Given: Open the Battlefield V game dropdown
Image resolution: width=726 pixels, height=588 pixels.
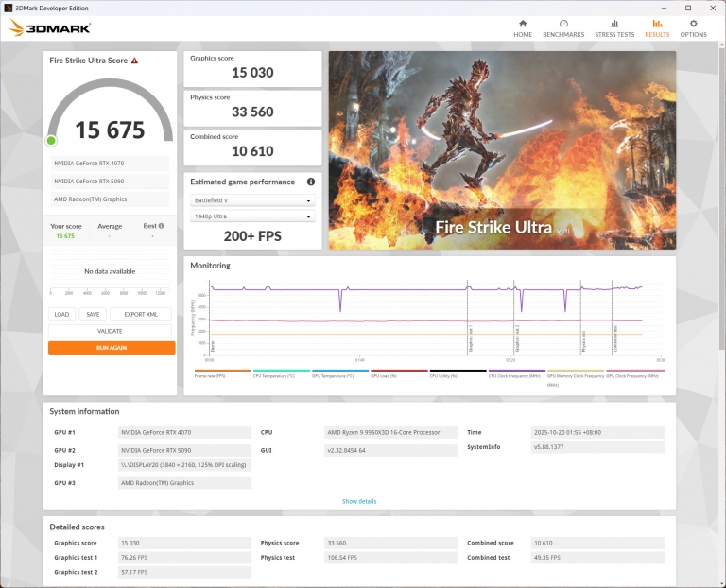Looking at the screenshot, I should click(252, 200).
